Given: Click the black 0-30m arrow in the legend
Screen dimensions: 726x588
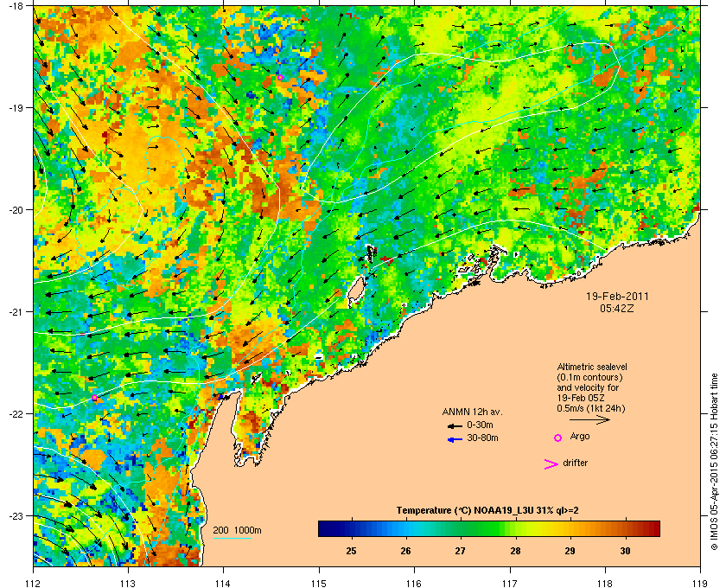Looking at the screenshot, I should click(x=455, y=425).
